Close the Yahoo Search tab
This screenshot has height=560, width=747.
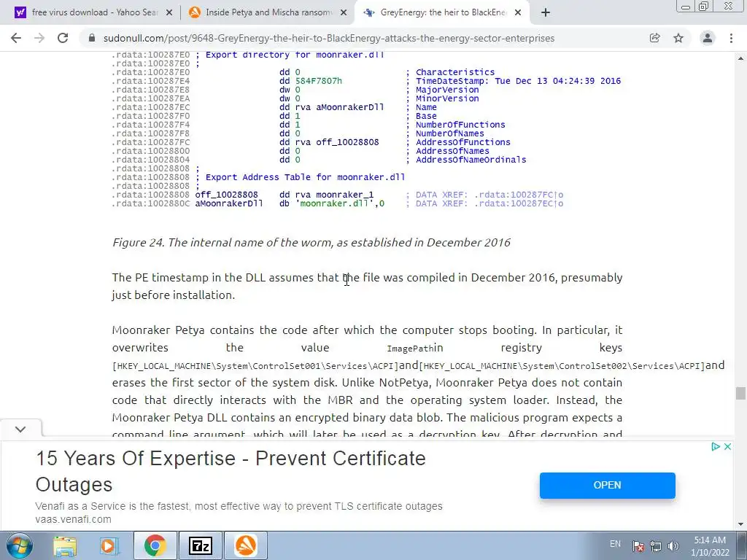pos(169,13)
